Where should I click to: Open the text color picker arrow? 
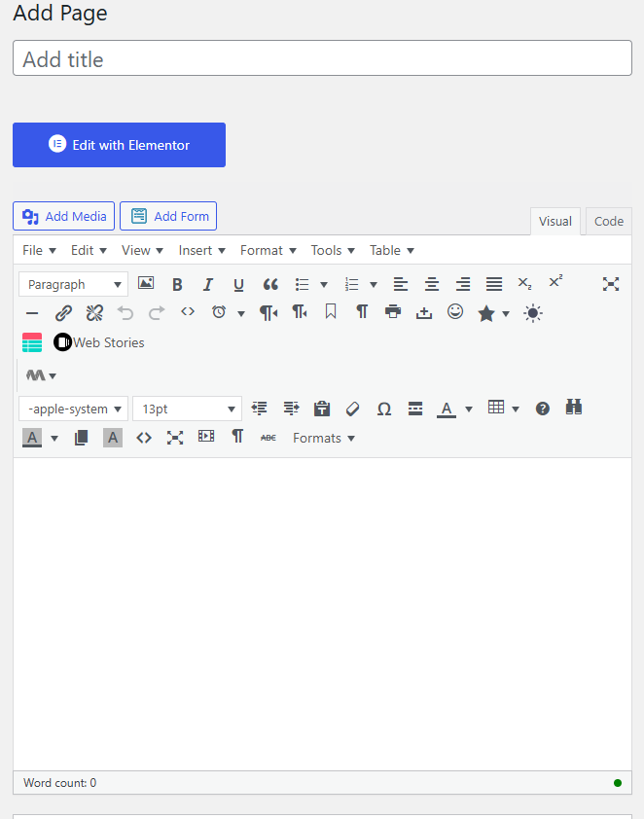pyautogui.click(x=469, y=409)
